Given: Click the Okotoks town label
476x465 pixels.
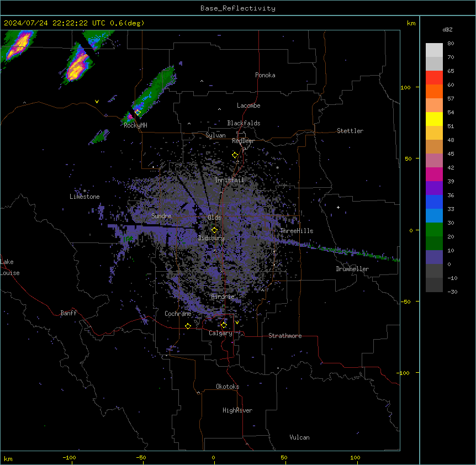Looking at the screenshot, I should 228,387.
